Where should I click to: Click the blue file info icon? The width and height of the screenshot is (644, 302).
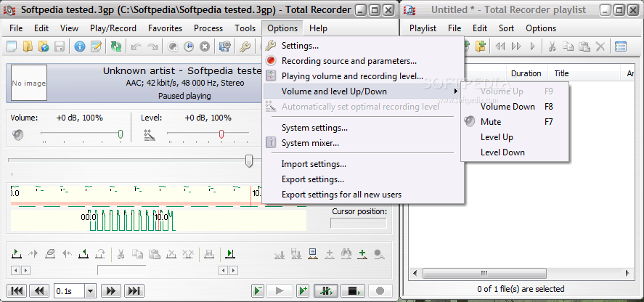[80, 47]
